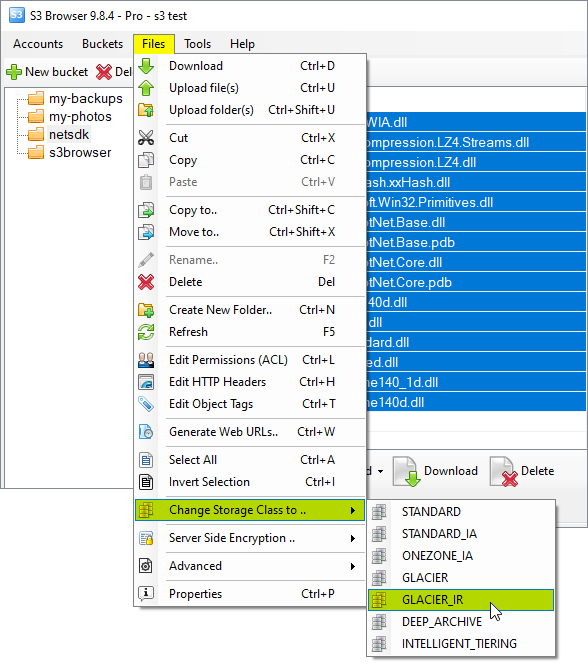
Task: Select the my-photos bucket
Action: (80, 117)
